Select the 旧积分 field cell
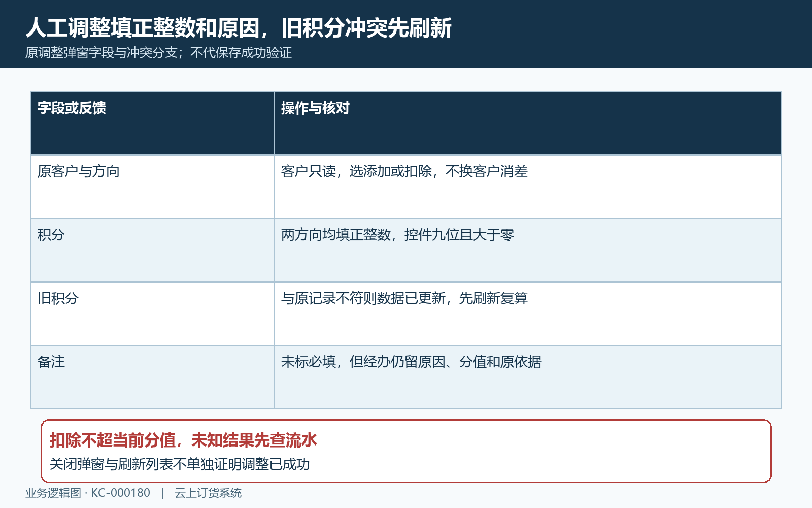The image size is (812, 508). [153, 314]
